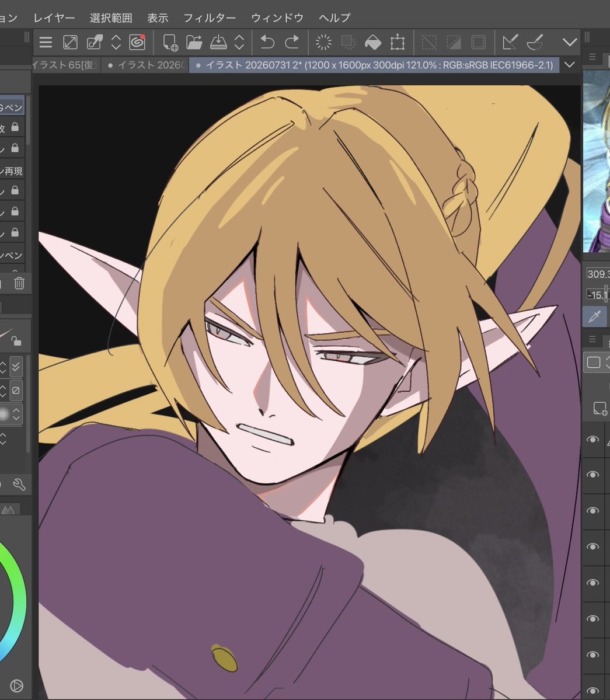Toggle Snap to Special Ruler icon
The height and width of the screenshot is (700, 610).
pyautogui.click(x=535, y=43)
